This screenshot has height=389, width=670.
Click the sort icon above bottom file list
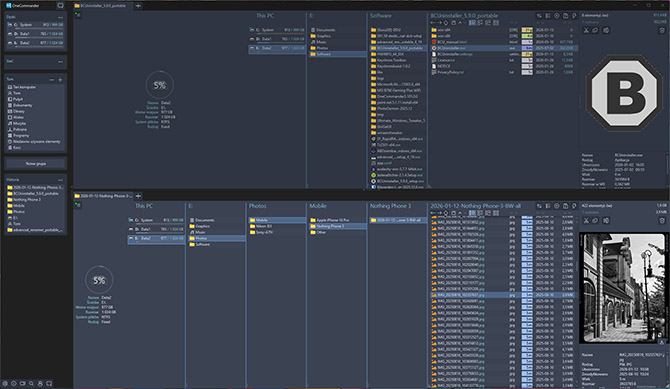tap(539, 206)
